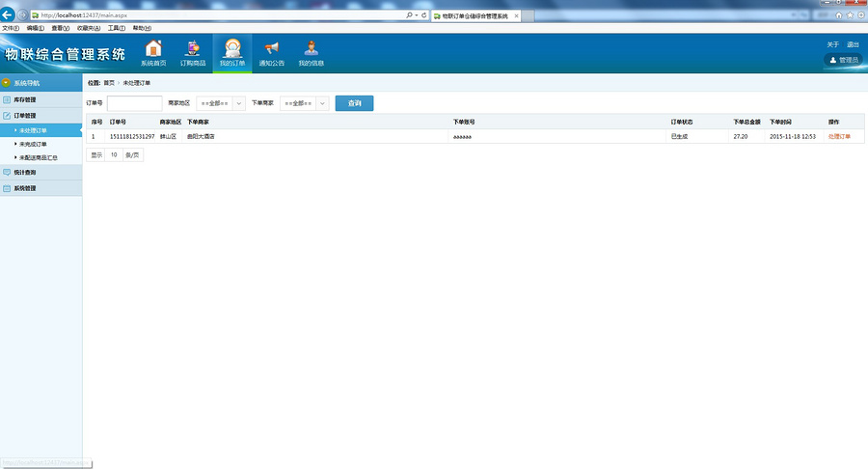868x469 pixels.
Task: Open the 系统首页 house icon
Action: click(153, 48)
